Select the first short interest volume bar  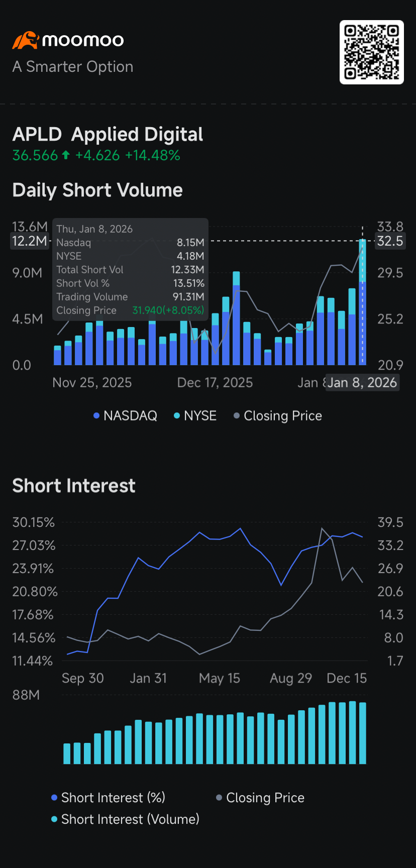click(x=67, y=753)
